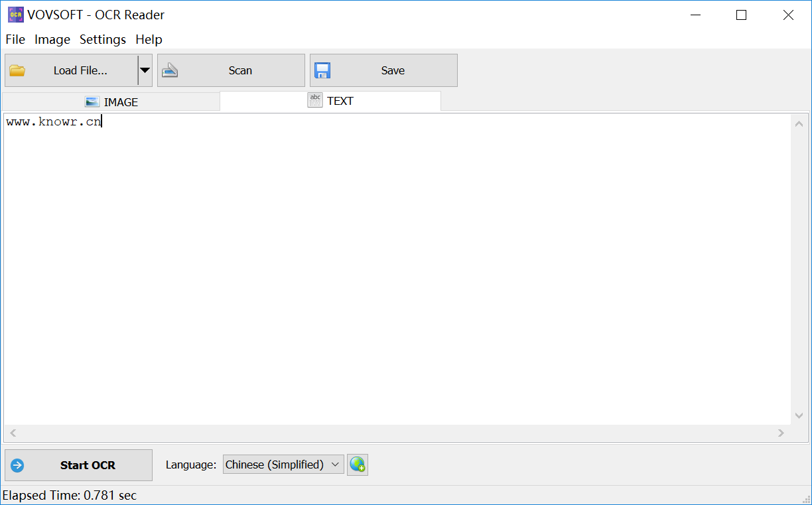Click the horizontal scrollbar right arrow

(781, 433)
